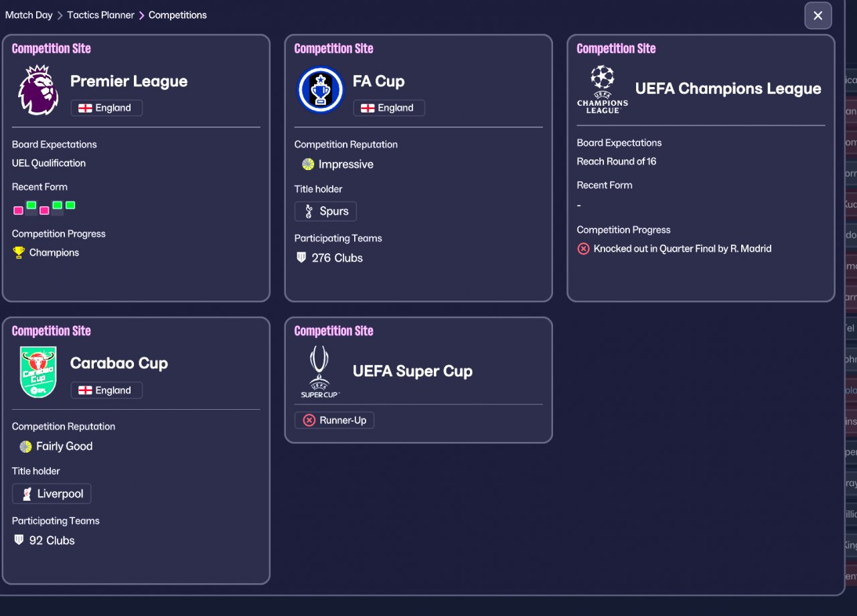Click the England tag under Carabao Cup
The image size is (857, 616).
[106, 390]
